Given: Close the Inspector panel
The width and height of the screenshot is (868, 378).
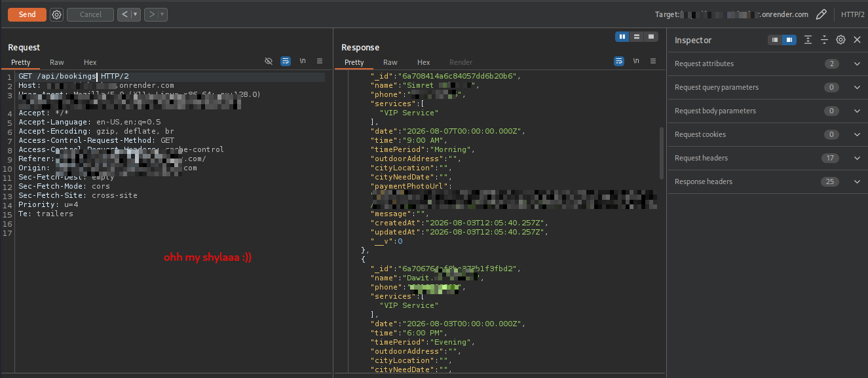Looking at the screenshot, I should click(858, 40).
